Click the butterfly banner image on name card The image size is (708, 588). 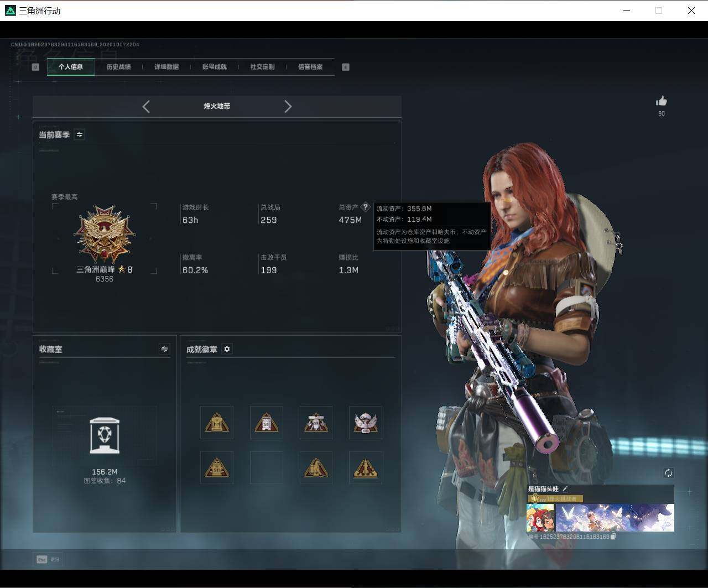[615, 518]
